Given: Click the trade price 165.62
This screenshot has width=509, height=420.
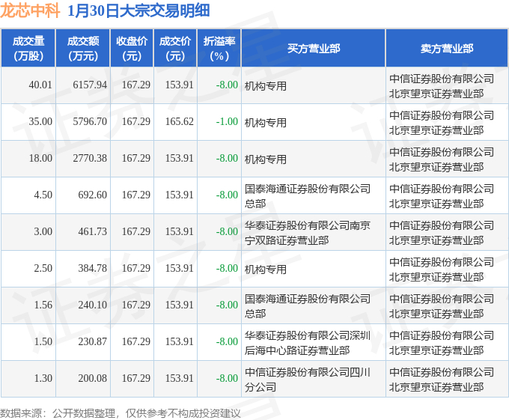Looking at the screenshot, I should (179, 122).
